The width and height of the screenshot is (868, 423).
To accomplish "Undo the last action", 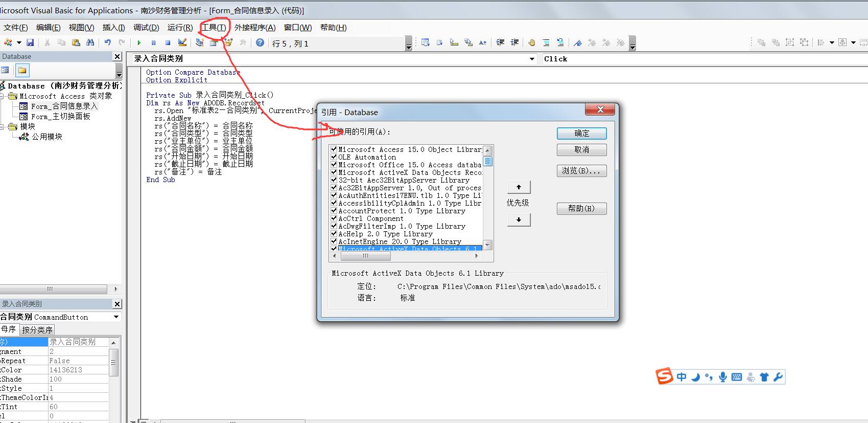I will click(x=107, y=42).
